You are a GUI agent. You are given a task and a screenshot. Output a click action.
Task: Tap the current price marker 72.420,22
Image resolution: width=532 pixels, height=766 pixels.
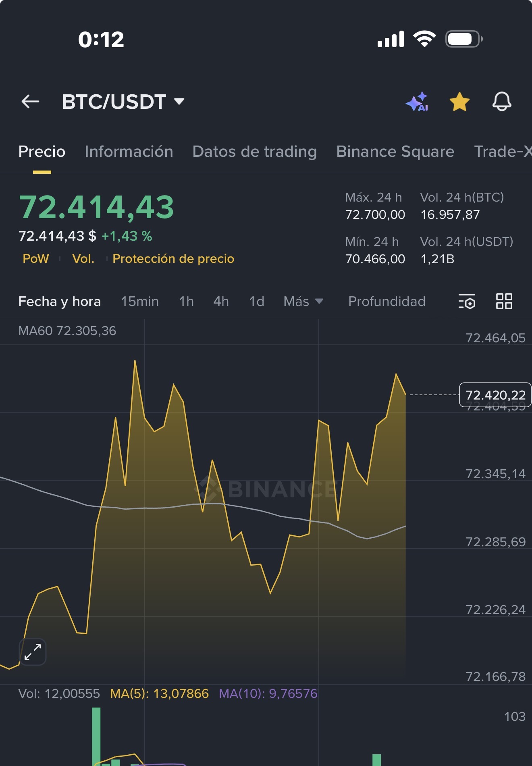pos(495,395)
